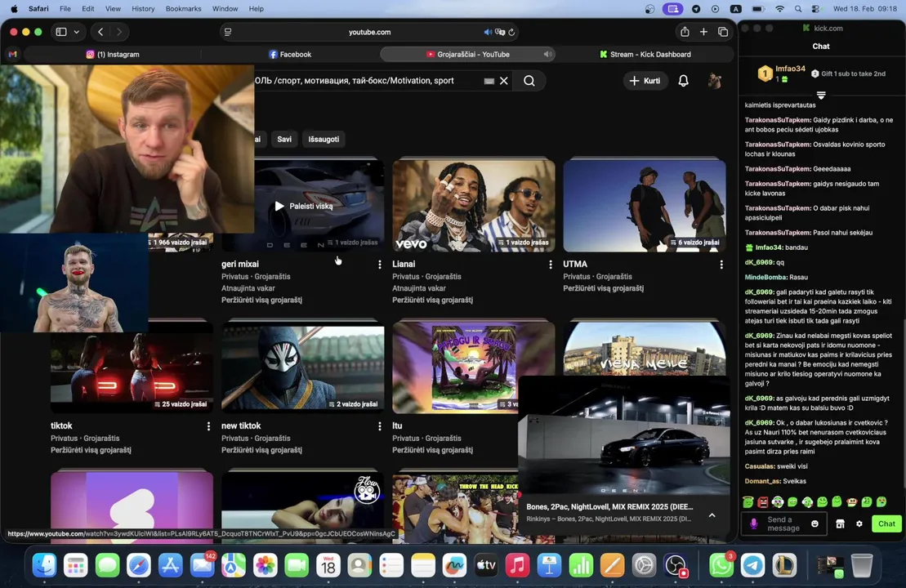
Task: Open the Bookmarks menu
Action: 183,9
